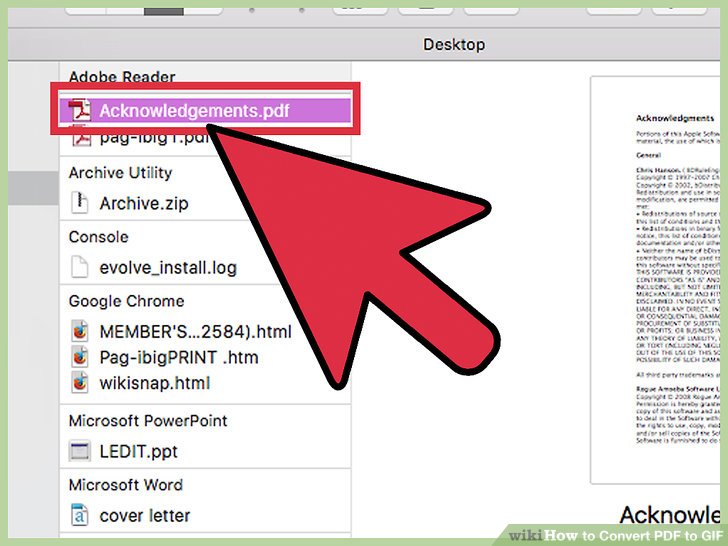Click the browser icon beside MEMBER'S...2584).html
Viewport: 728px width, 546px height.
80,331
